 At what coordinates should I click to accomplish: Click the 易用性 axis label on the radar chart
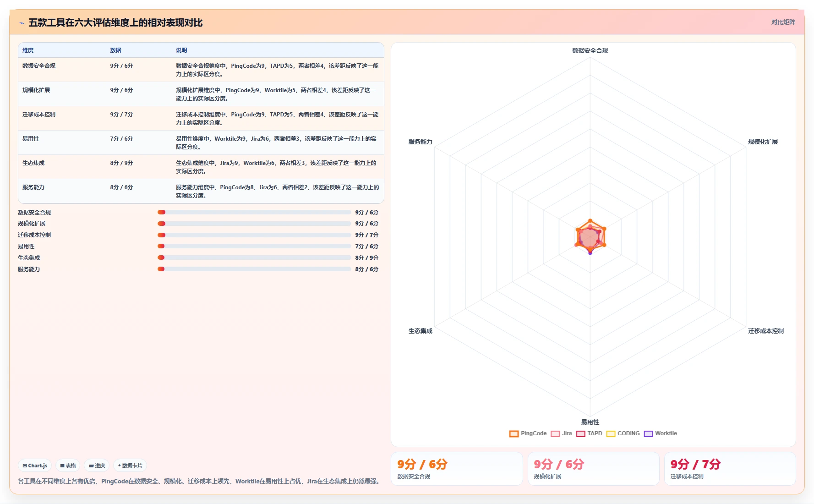tap(590, 422)
